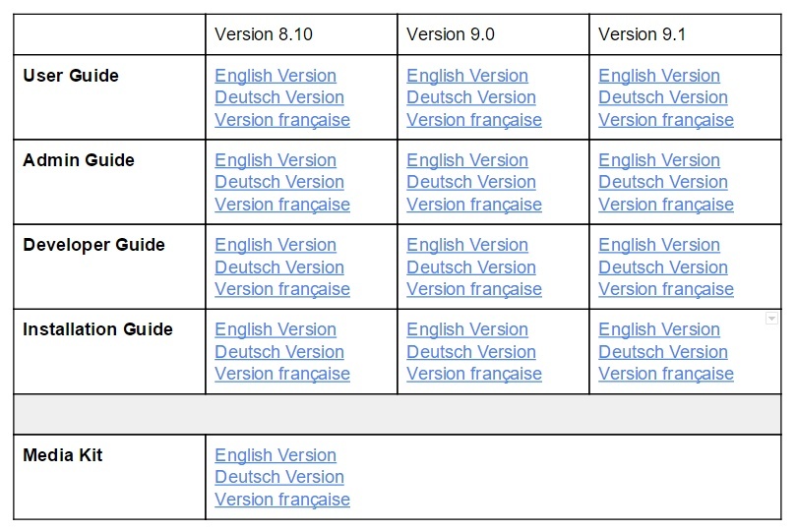Open Admin Guide English Version for 9.0
The image size is (797, 532).
tap(467, 160)
